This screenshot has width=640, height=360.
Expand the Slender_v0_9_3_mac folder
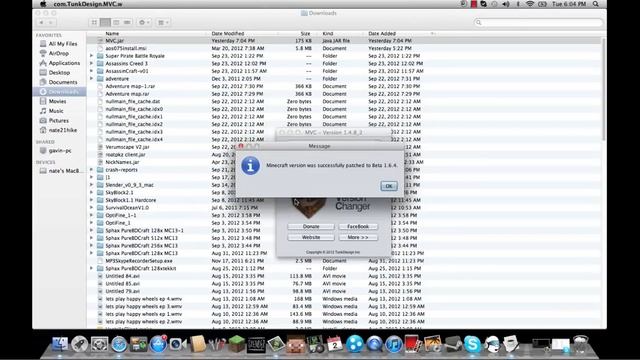[91, 185]
